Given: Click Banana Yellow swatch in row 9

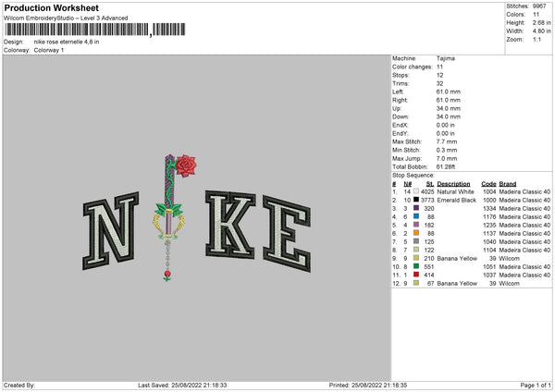Looking at the screenshot, I should pos(416,258).
